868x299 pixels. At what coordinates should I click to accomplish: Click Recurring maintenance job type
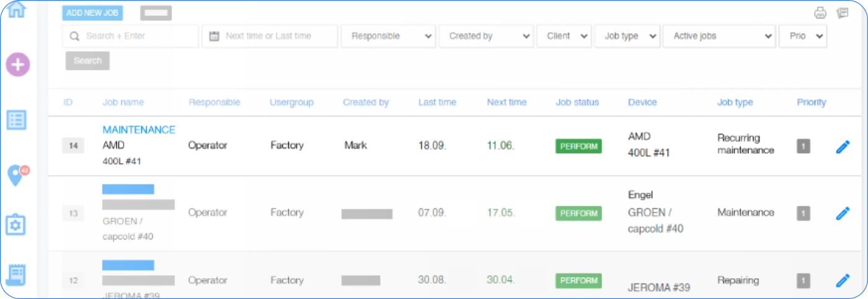click(x=746, y=144)
